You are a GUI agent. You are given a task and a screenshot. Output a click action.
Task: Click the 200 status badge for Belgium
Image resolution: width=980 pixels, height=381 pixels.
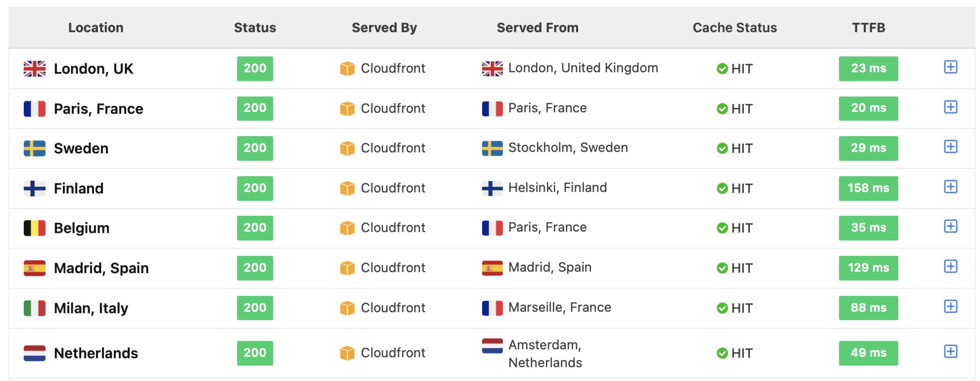[255, 228]
